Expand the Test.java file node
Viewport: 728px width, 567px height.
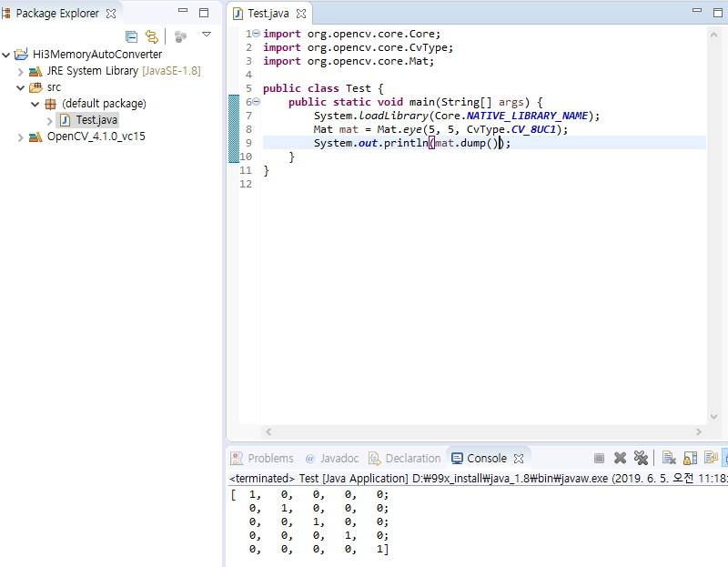click(x=50, y=121)
